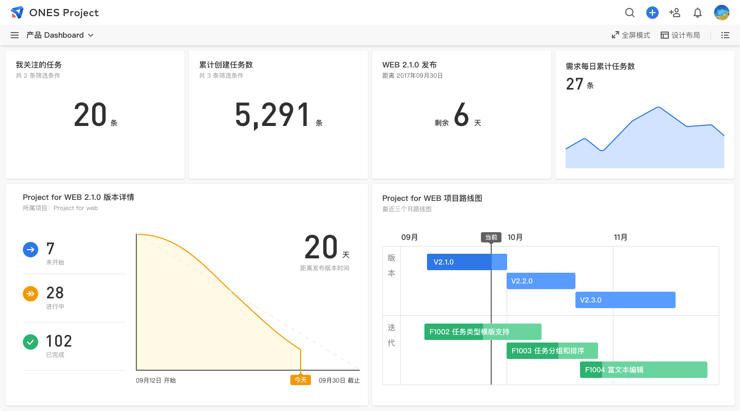
Task: Expand the 产品 Dashboard dropdown
Action: 60,35
